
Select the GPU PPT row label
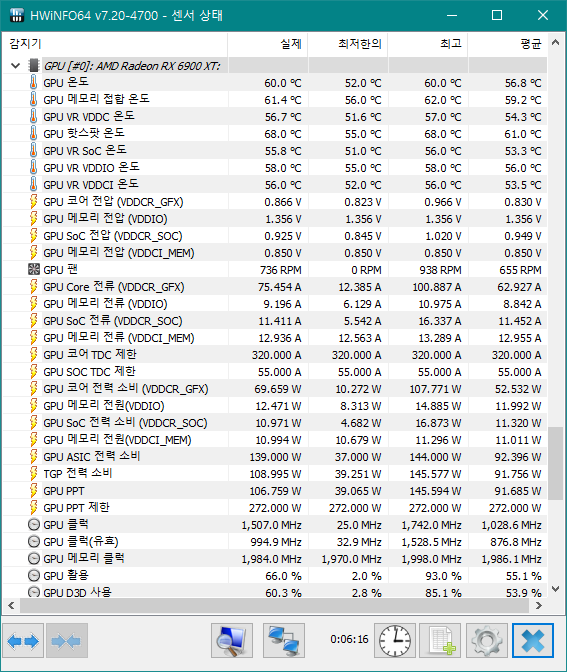click(x=64, y=491)
